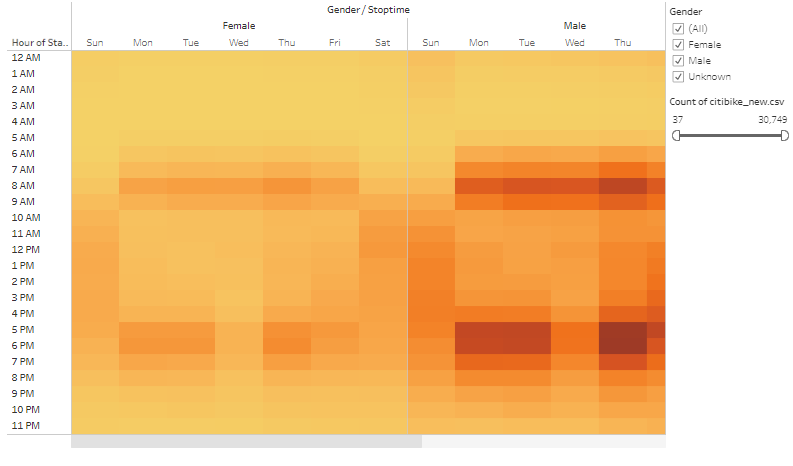Select the Female Mon column header
The width and height of the screenshot is (793, 466).
coord(143,43)
